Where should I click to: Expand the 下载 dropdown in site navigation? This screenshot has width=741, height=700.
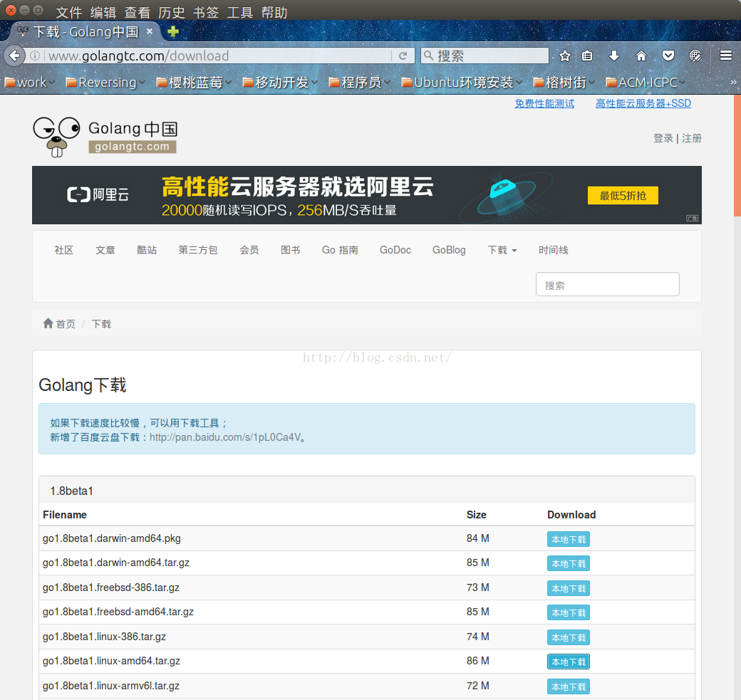[502, 250]
